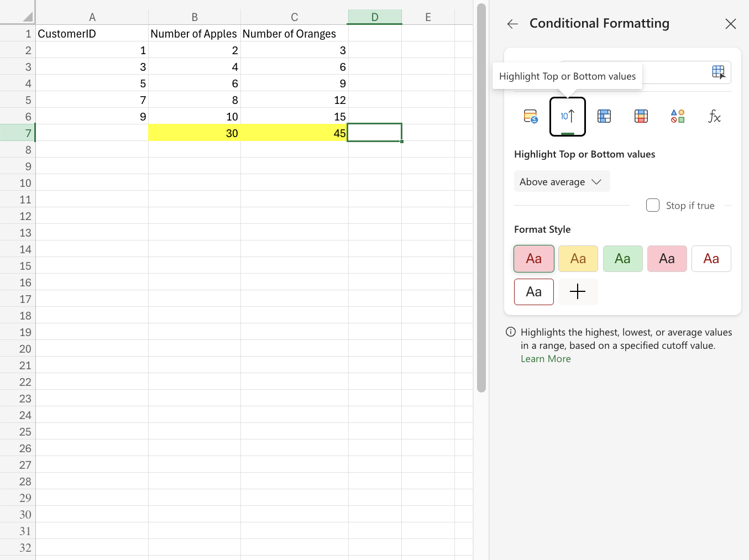This screenshot has width=749, height=560.
Task: Expand the Above average dropdown
Action: (562, 182)
